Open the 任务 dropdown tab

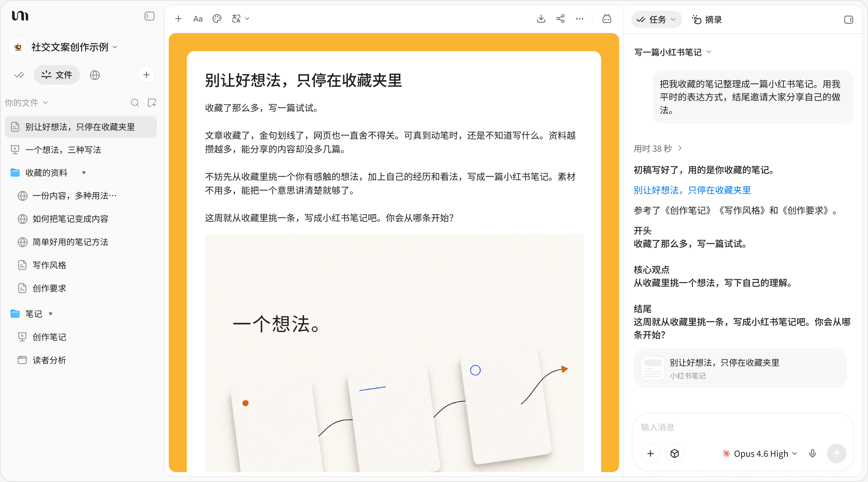[656, 20]
